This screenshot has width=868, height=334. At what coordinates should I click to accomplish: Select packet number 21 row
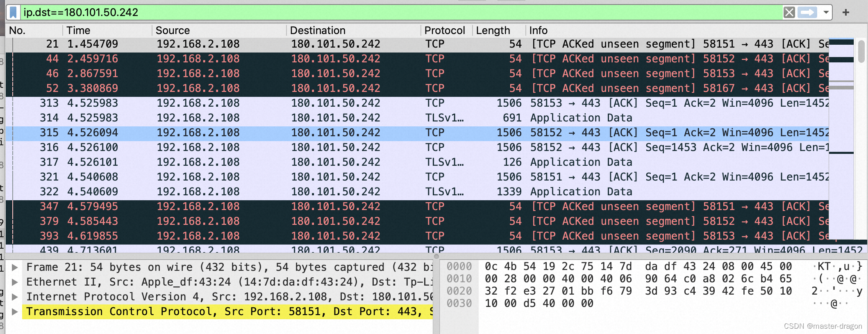point(417,44)
